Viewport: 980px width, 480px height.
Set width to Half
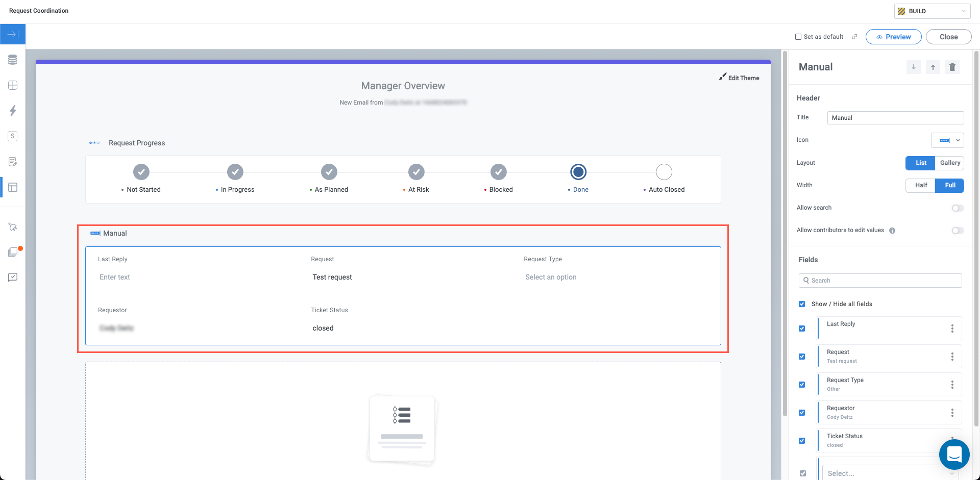coord(921,185)
